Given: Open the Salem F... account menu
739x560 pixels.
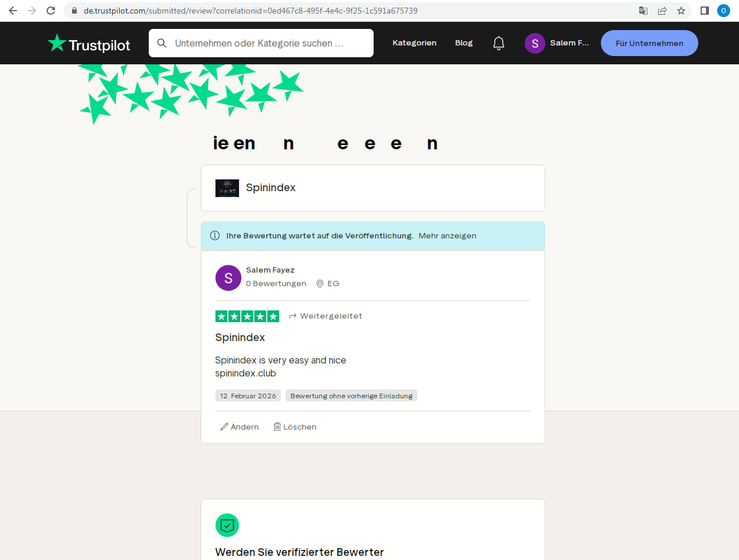Looking at the screenshot, I should click(557, 43).
